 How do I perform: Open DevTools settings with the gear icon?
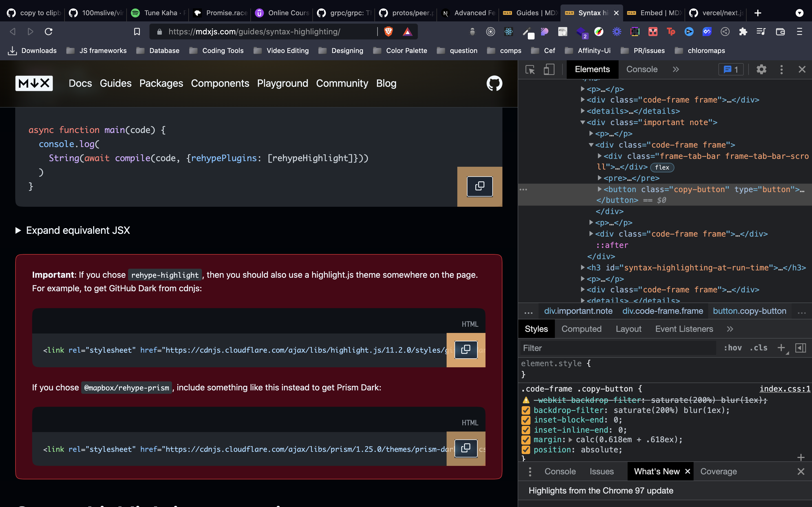(x=761, y=69)
